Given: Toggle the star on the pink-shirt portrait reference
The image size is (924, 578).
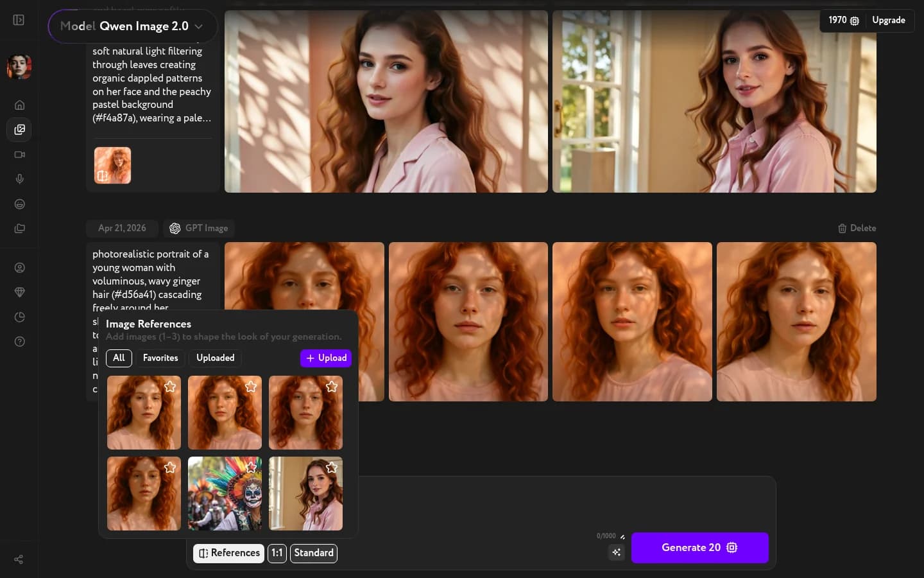Looking at the screenshot, I should point(331,468).
